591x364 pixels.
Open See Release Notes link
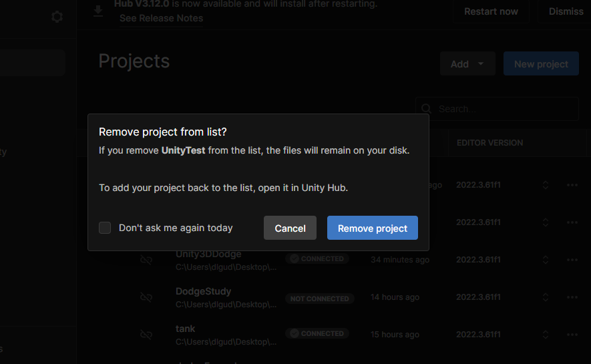(x=162, y=18)
